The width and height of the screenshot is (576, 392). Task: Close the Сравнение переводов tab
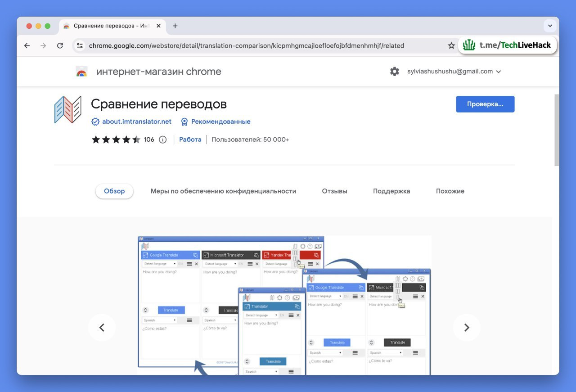(x=158, y=26)
